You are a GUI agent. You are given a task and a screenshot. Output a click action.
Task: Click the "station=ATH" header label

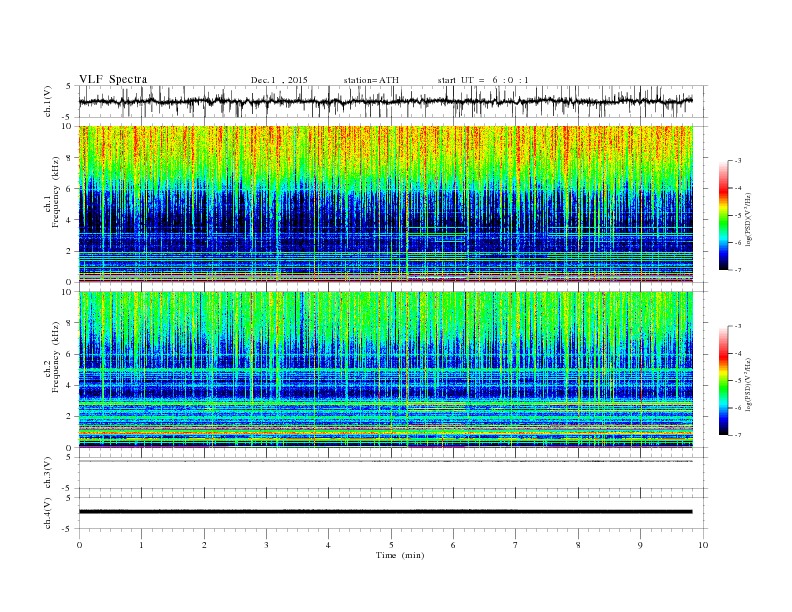click(x=371, y=80)
